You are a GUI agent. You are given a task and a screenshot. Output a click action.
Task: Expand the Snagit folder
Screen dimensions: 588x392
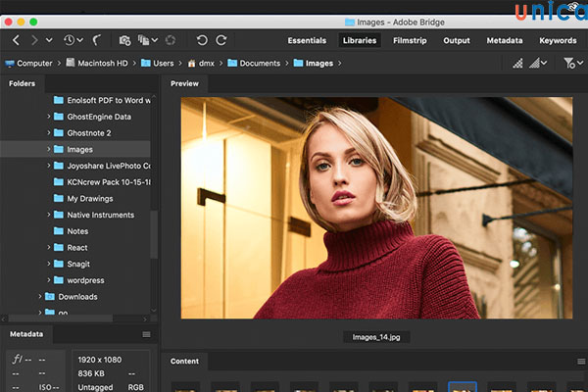[48, 264]
